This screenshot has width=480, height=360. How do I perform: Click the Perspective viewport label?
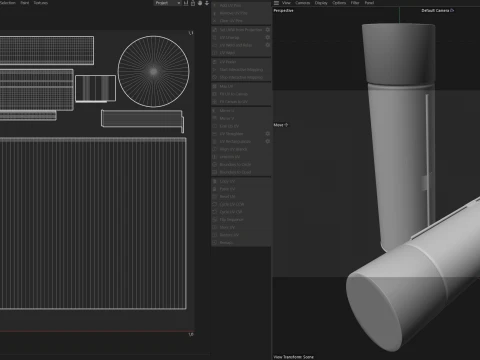click(x=283, y=10)
